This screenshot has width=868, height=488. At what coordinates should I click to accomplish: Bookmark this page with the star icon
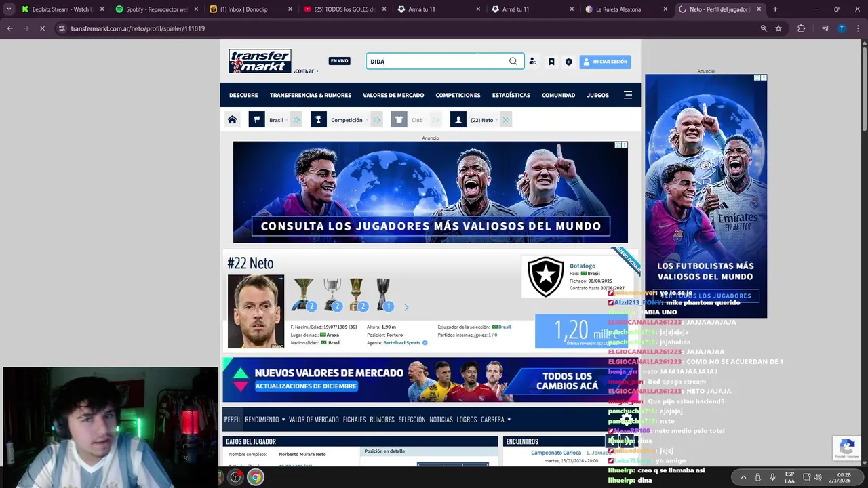(778, 28)
